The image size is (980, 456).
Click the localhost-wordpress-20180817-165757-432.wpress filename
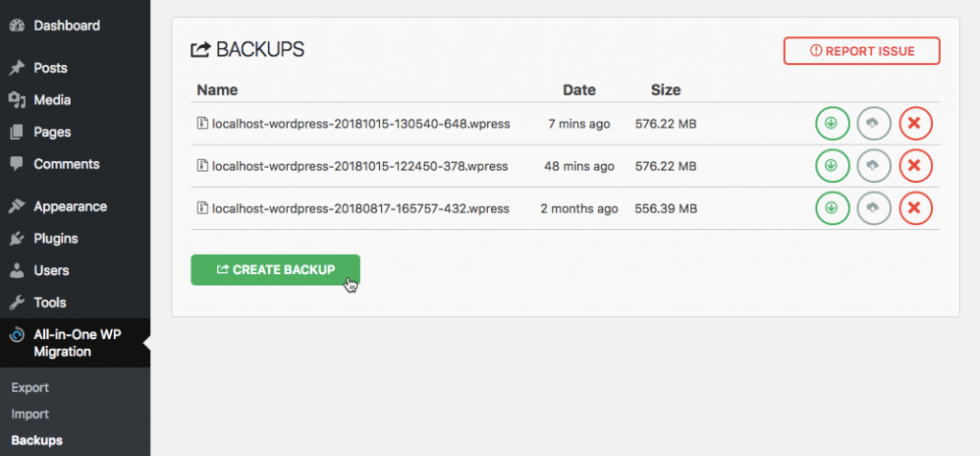point(361,208)
